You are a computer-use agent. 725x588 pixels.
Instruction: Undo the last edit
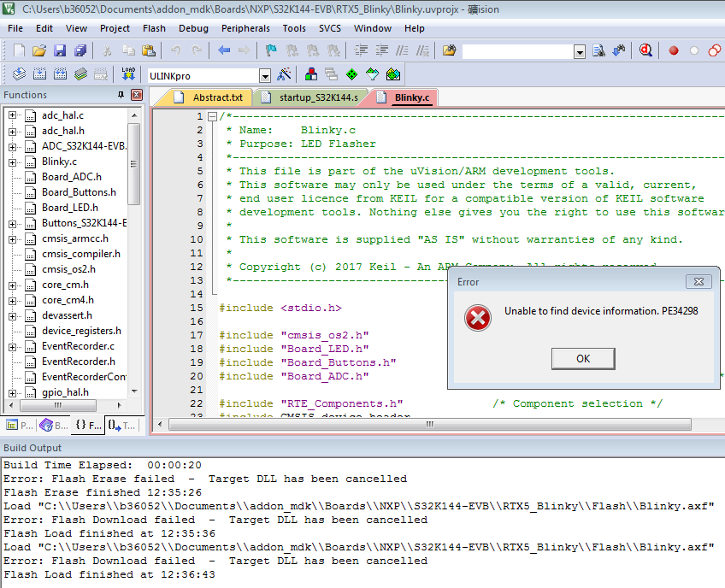(176, 50)
